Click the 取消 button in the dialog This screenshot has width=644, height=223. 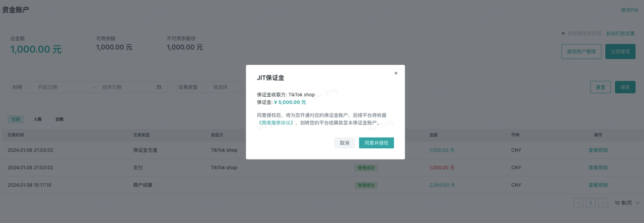tap(344, 143)
